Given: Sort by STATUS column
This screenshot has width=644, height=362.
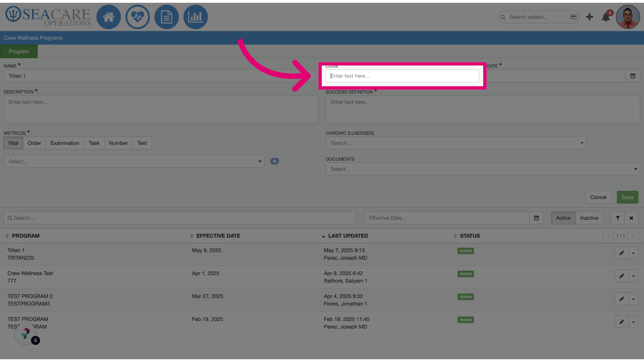Looking at the screenshot, I should click(x=467, y=236).
